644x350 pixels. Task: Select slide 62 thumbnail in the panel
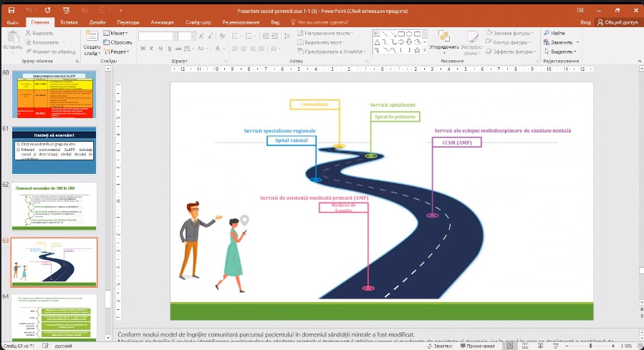[56, 206]
